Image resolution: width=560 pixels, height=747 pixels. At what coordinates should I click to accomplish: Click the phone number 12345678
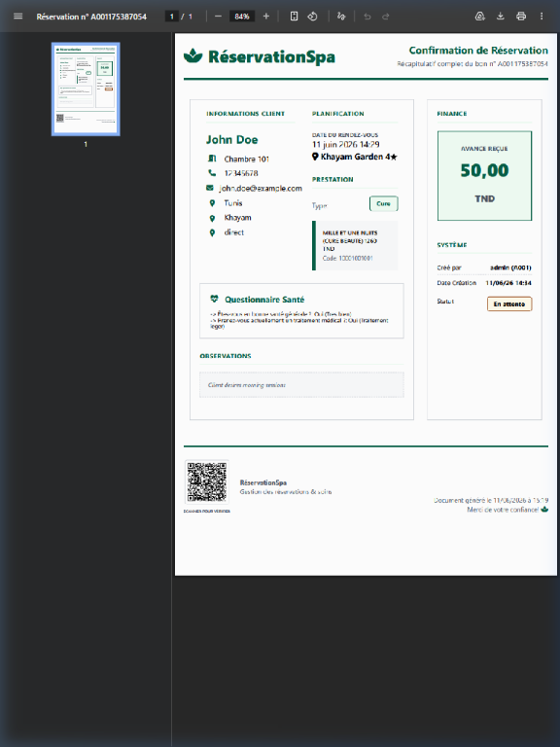pos(241,173)
